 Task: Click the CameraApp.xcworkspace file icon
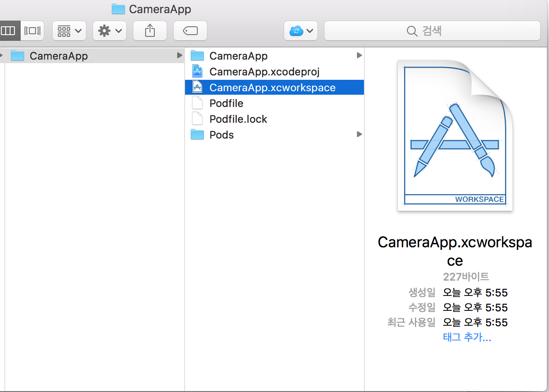(x=198, y=87)
